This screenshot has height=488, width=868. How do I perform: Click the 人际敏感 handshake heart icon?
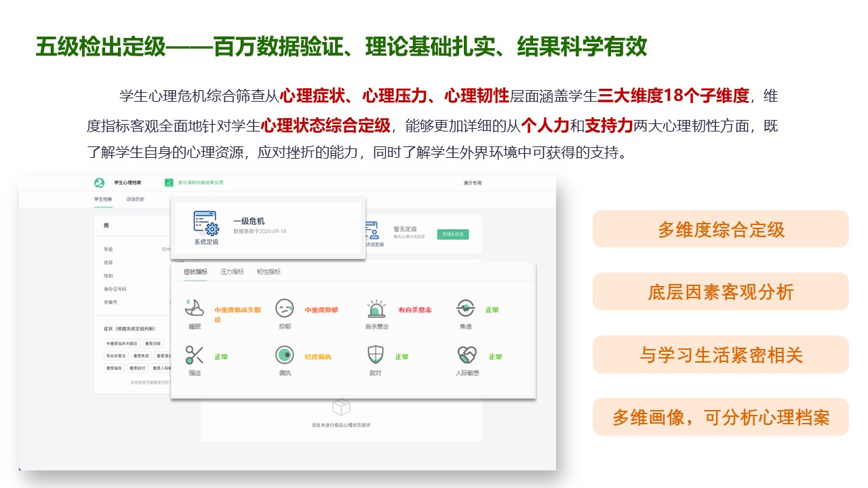(467, 354)
